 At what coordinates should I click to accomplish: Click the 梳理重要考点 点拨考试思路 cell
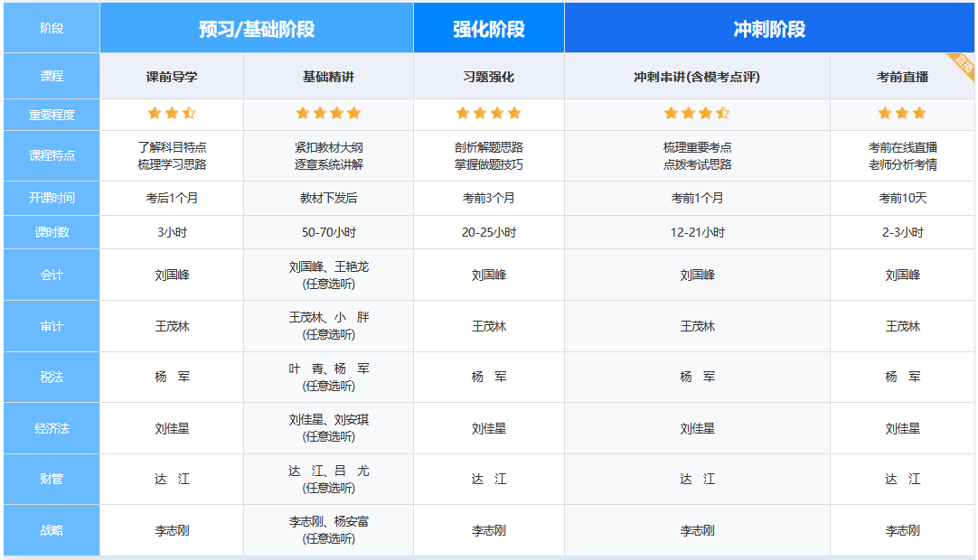tap(697, 156)
